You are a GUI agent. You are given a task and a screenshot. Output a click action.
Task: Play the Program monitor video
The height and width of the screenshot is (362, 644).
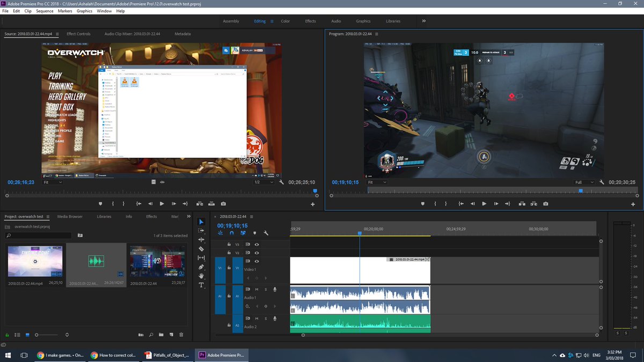coord(484,204)
